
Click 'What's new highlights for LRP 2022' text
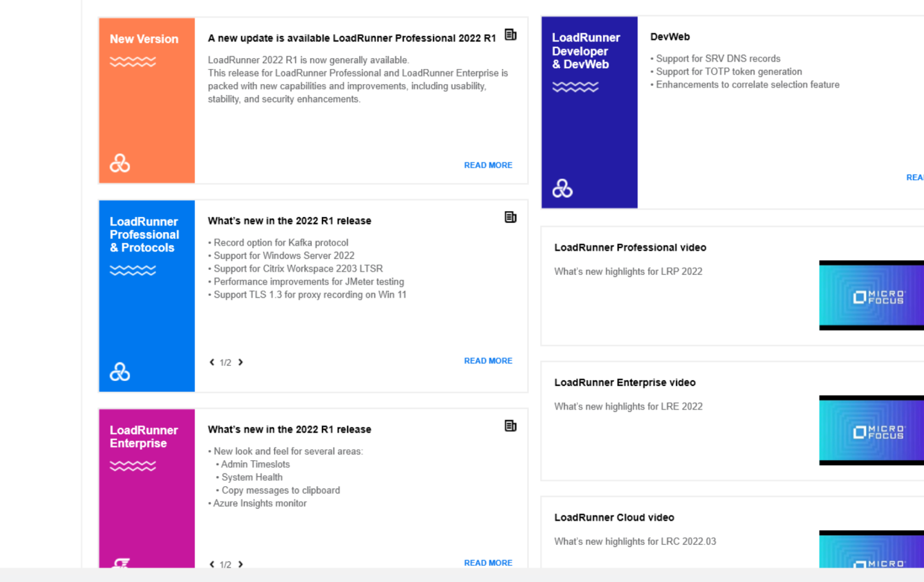(628, 272)
